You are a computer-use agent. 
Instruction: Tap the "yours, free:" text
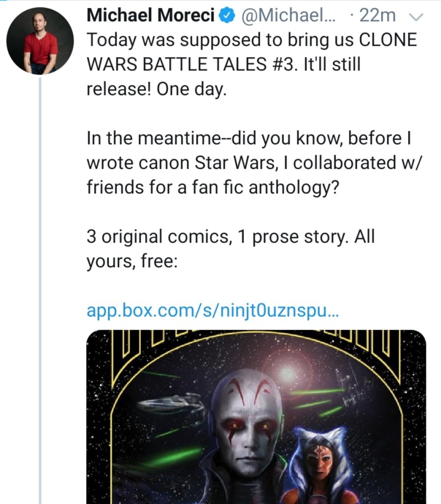coord(132,261)
